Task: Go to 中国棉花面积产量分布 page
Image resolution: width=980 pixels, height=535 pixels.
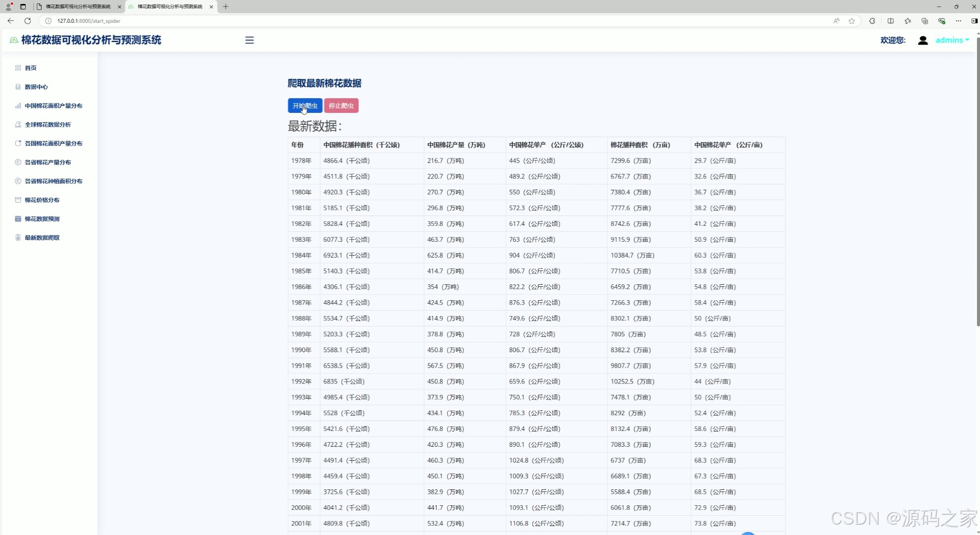Action: [x=53, y=106]
